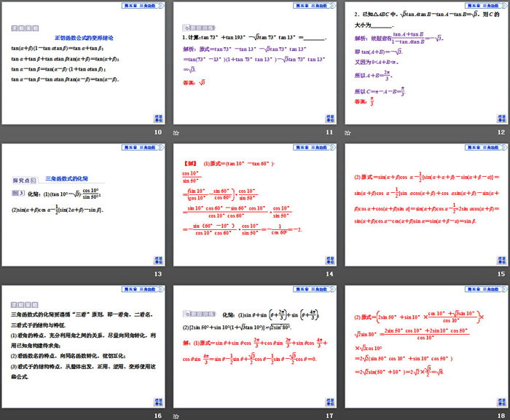Viewport: 510px width, 420px height.
Task: Select slide 13 thumbnail with 三角函数式的化简 heading
Action: [83, 205]
